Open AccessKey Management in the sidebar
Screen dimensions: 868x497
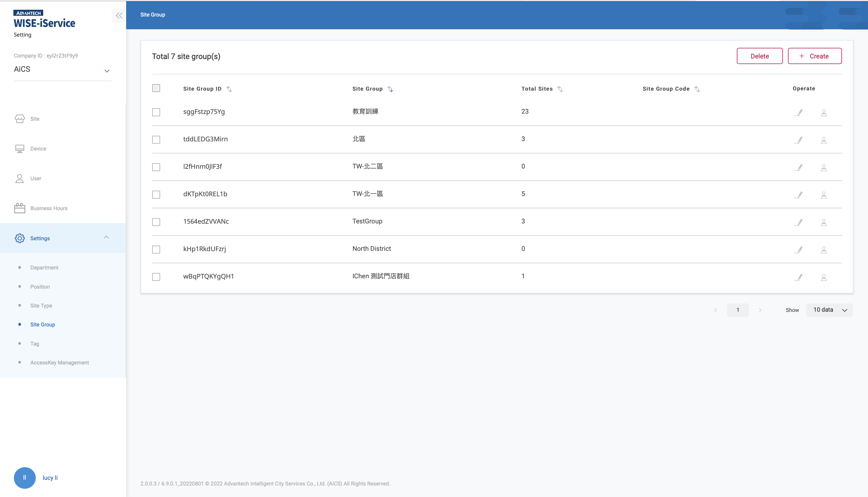59,362
